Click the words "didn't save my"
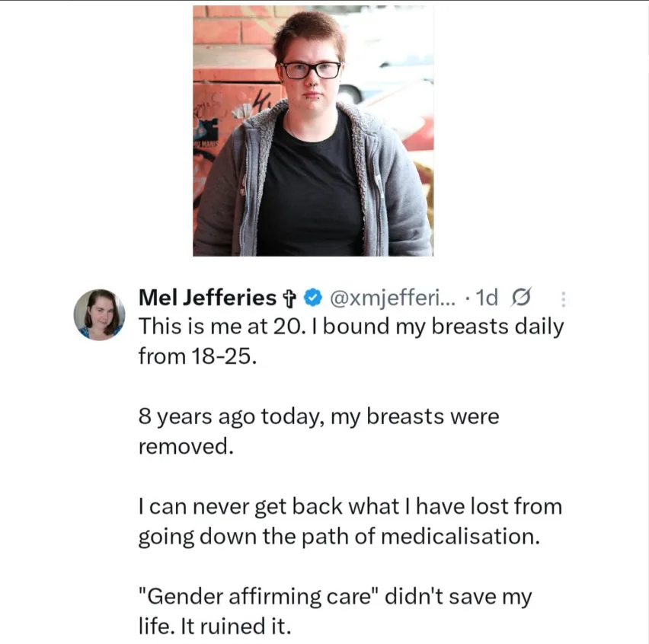The height and width of the screenshot is (644, 649). click(457, 597)
